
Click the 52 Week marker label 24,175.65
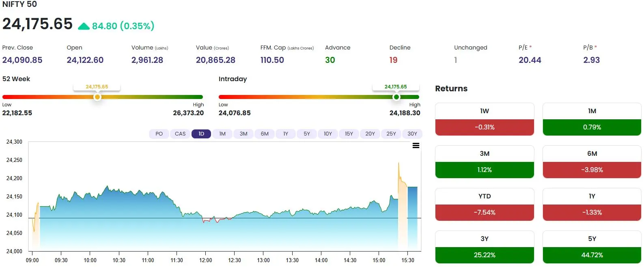pyautogui.click(x=97, y=87)
